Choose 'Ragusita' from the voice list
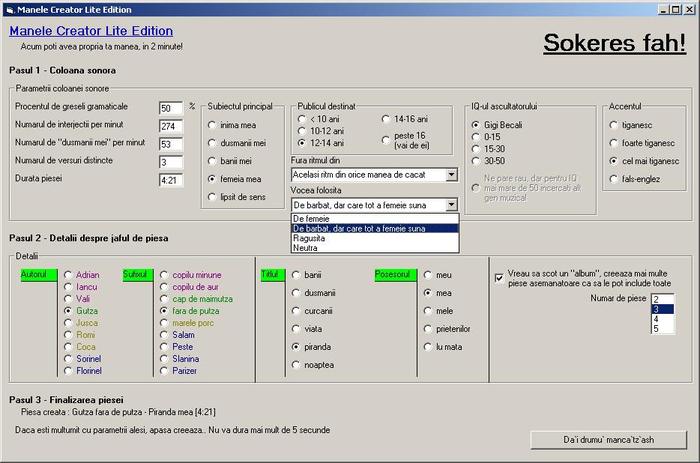This screenshot has width=700, height=463. [x=310, y=238]
